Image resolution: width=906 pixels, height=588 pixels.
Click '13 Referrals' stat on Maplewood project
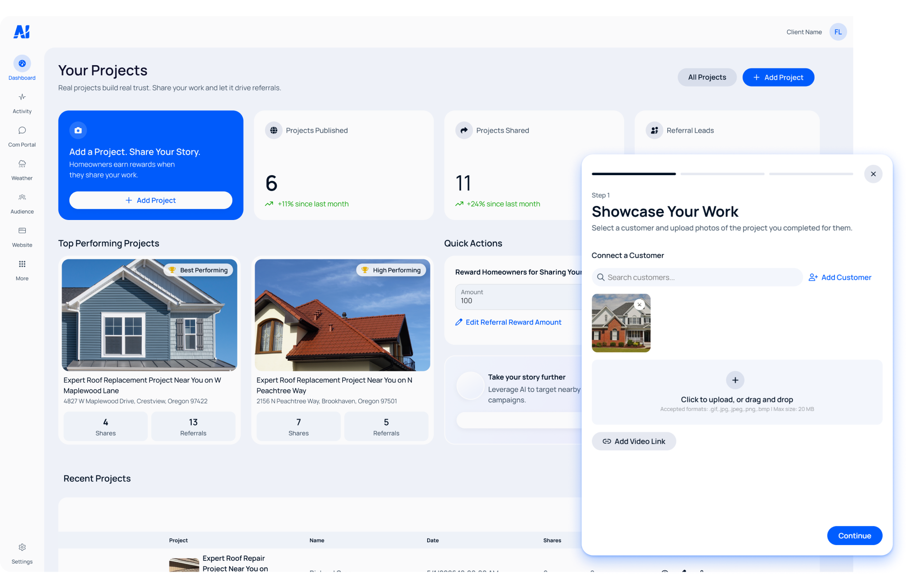193,426
